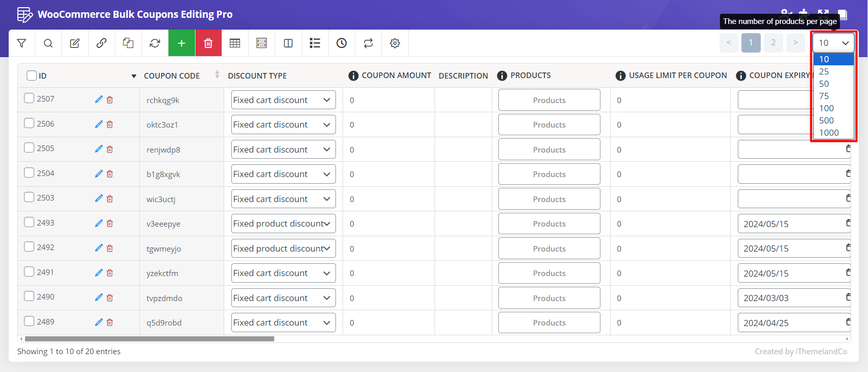The image size is (868, 372).
Task: Click the search magnifier icon
Action: [x=48, y=43]
